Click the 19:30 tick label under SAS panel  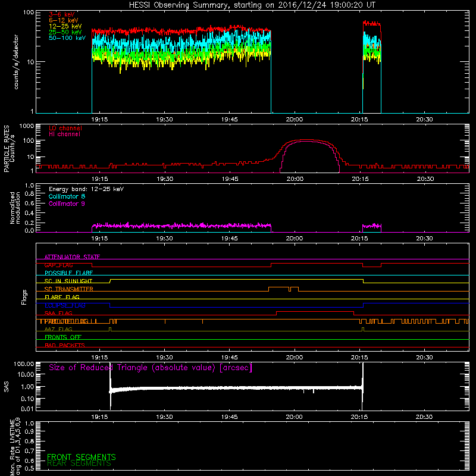[x=165, y=417]
